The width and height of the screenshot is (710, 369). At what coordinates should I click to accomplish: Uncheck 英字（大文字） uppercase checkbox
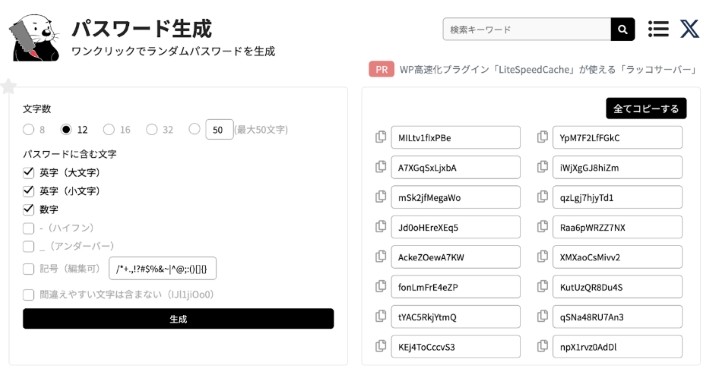28,173
